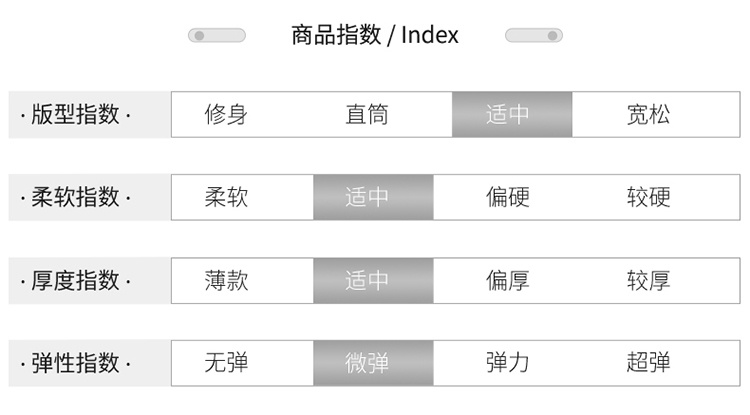Toggle the pill switch left of title

point(216,36)
